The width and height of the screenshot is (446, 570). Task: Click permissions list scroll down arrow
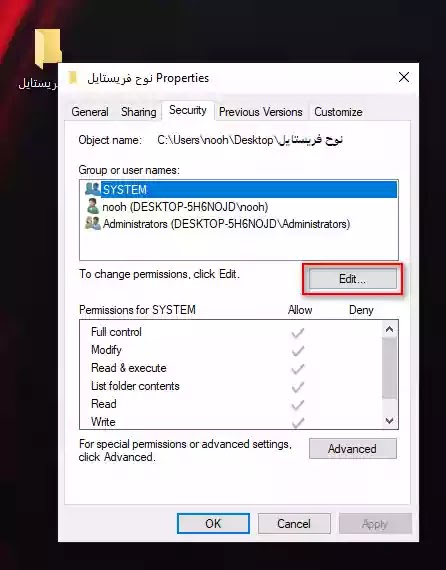pos(389,421)
